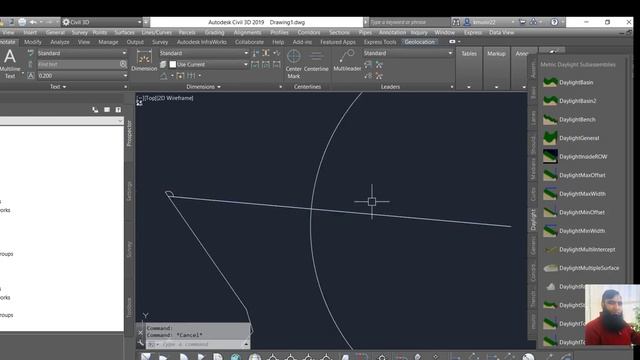
Task: Click the Use Current white color swatch
Action: [173, 64]
